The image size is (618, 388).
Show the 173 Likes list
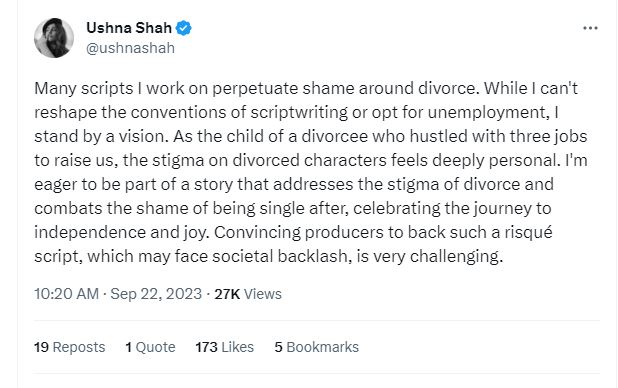[225, 347]
